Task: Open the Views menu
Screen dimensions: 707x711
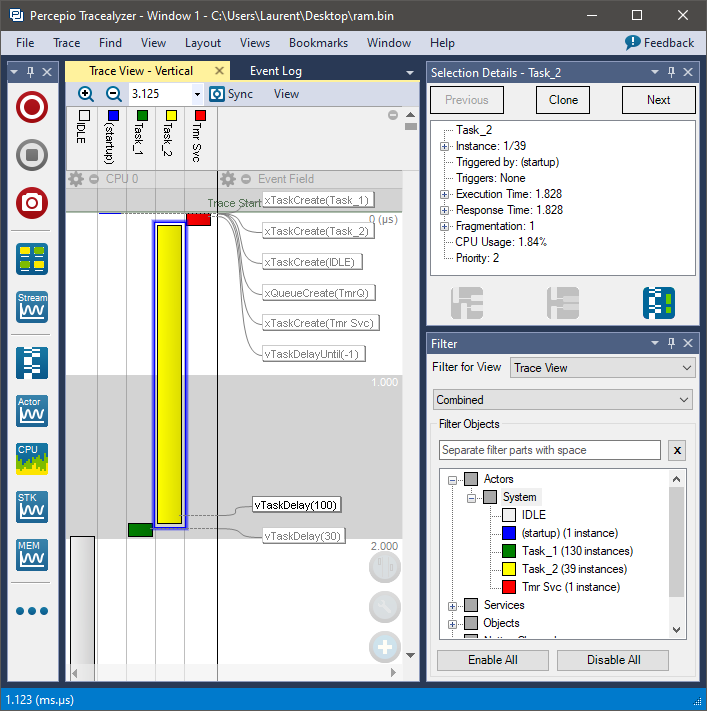Action: pyautogui.click(x=255, y=43)
